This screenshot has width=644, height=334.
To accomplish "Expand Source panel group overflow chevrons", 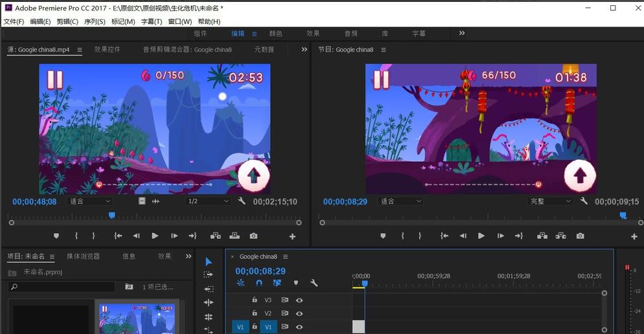I will [305, 49].
